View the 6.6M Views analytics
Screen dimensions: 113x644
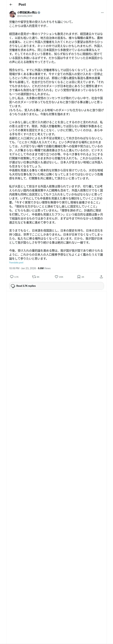[44, 268]
